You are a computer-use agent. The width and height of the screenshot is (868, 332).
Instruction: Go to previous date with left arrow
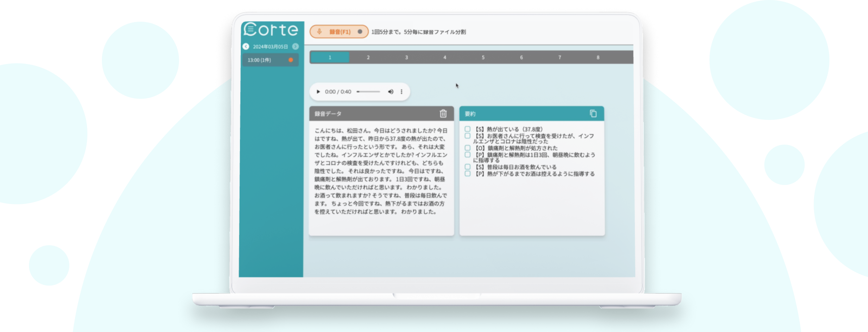pyautogui.click(x=246, y=46)
